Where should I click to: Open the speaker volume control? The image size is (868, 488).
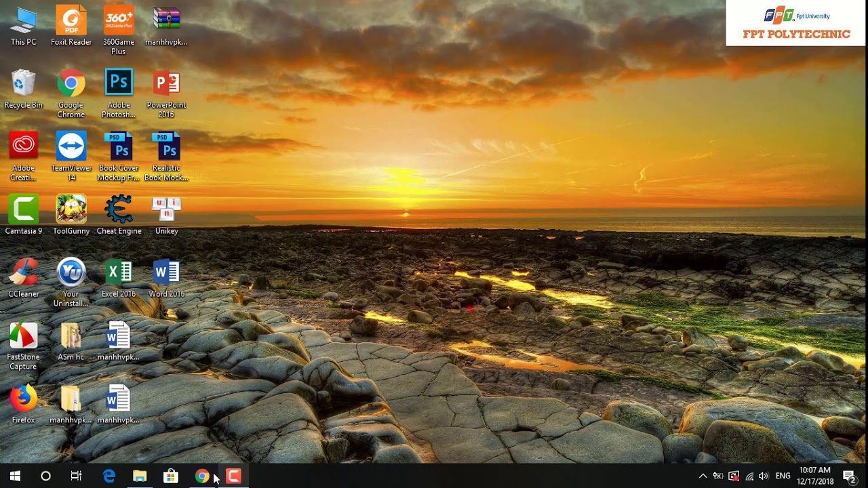[x=764, y=476]
